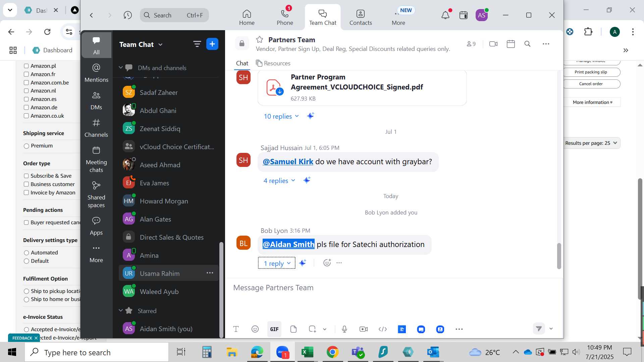This screenshot has width=644, height=362.
Task: Open notifications bell icon
Action: click(x=445, y=15)
